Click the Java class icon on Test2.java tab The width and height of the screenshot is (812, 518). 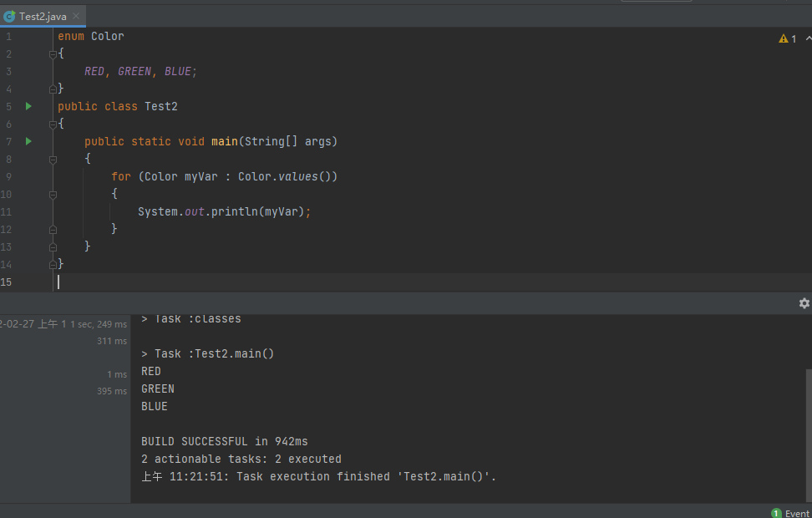pyautogui.click(x=9, y=16)
